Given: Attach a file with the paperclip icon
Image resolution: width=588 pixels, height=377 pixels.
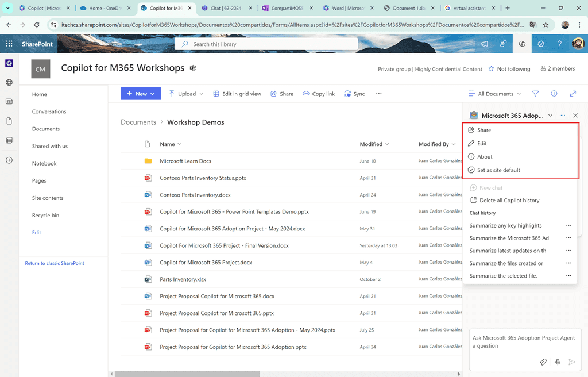Looking at the screenshot, I should pyautogui.click(x=543, y=361).
